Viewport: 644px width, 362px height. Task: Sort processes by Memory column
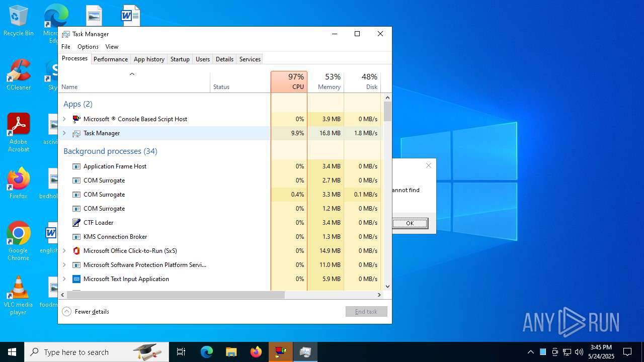point(326,82)
